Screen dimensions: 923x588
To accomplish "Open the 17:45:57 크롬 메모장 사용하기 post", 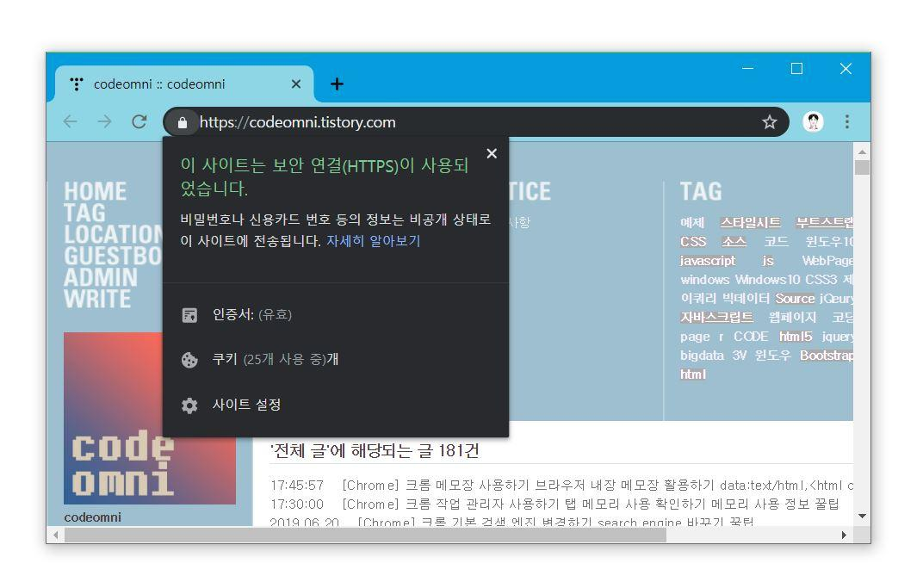I will point(561,486).
